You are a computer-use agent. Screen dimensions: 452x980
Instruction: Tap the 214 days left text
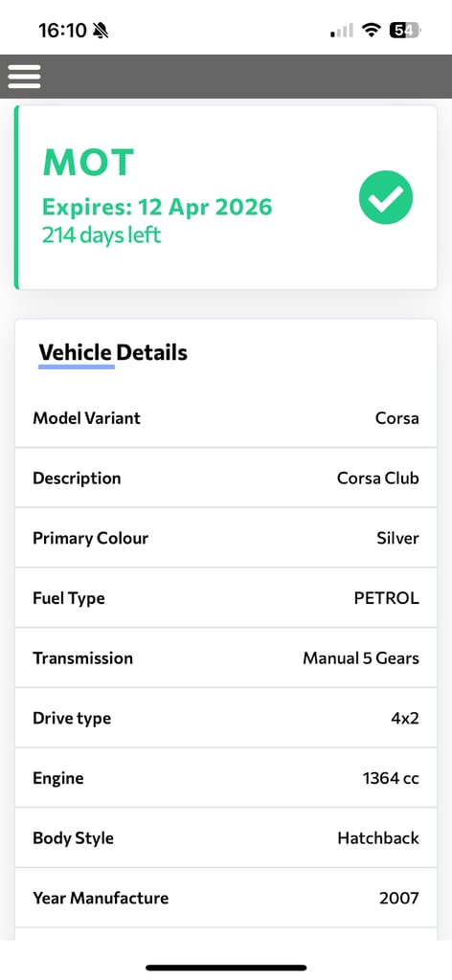click(x=102, y=235)
